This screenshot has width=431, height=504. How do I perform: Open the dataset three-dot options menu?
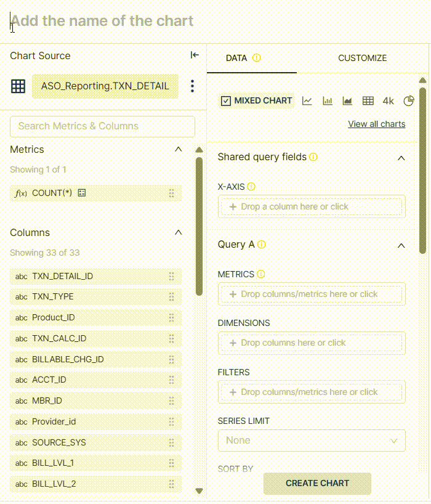[193, 86]
